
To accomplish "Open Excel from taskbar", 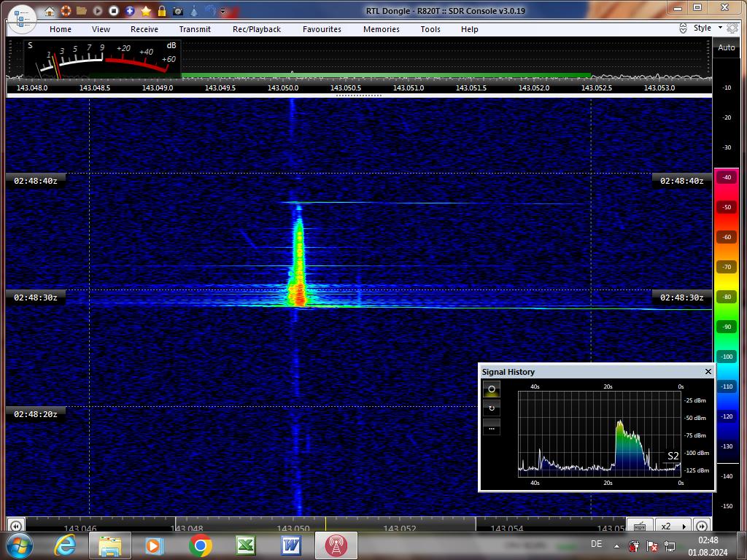I will tap(245, 545).
